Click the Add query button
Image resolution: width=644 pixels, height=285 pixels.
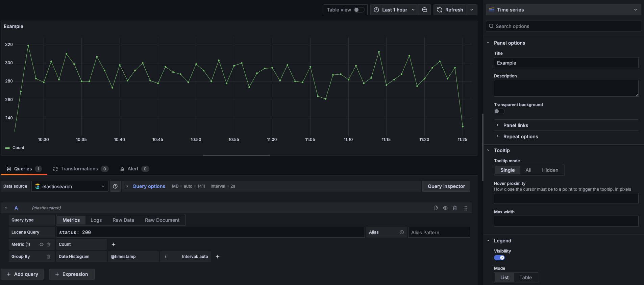click(x=22, y=274)
